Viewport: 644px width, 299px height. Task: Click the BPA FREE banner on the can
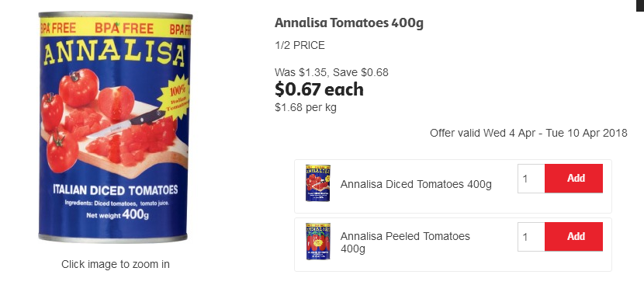click(116, 28)
